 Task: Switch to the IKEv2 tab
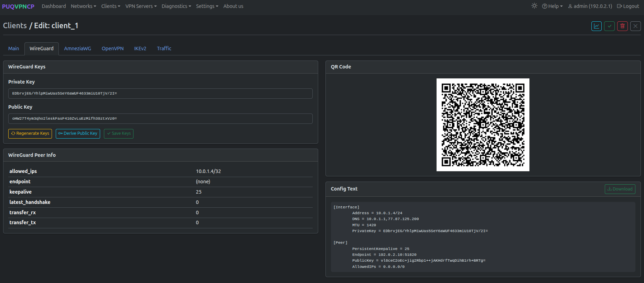pos(140,48)
